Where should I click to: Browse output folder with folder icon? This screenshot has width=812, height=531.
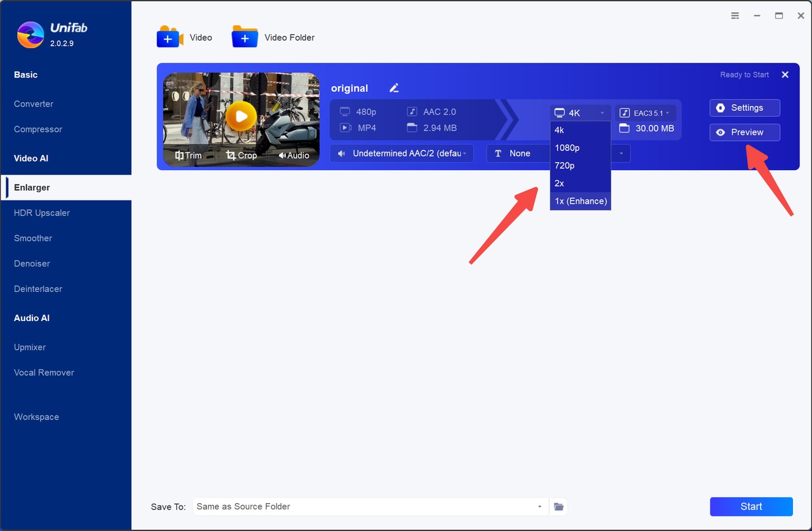558,506
